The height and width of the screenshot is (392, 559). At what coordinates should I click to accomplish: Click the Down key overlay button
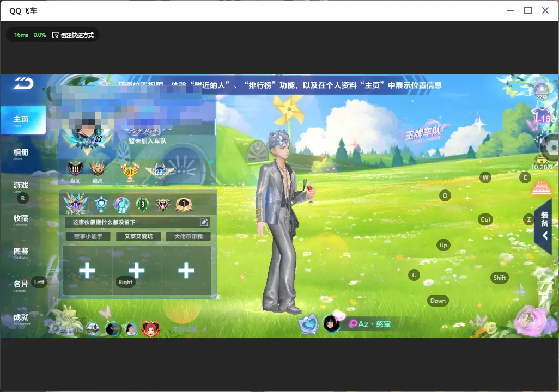pos(438,301)
